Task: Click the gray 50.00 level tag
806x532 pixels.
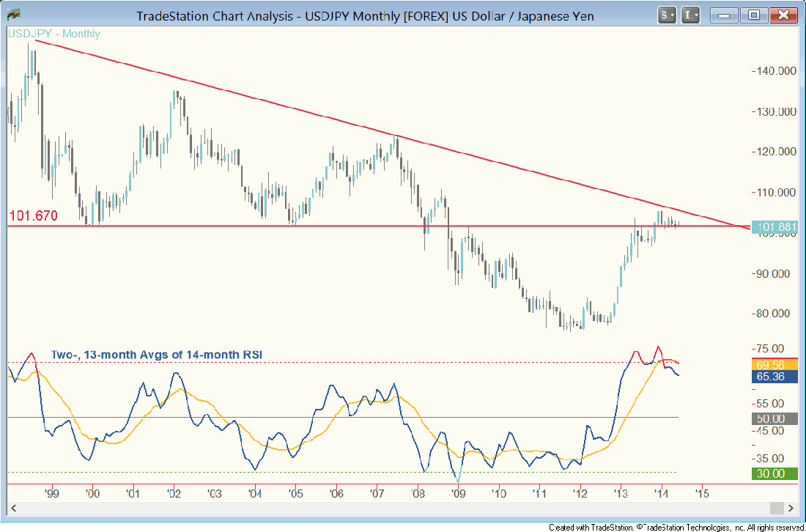Action: [769, 418]
